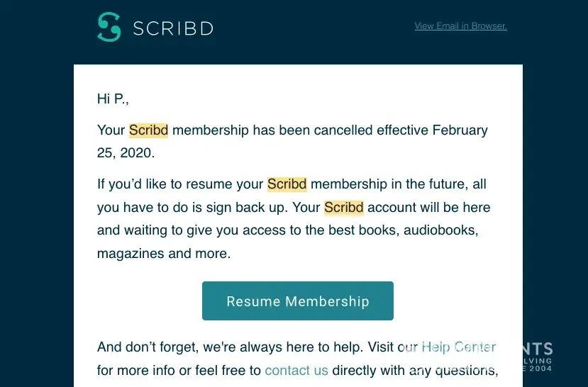Viewport: 588px width, 387px height.
Task: Open the View Email in Browser link
Action: click(460, 26)
